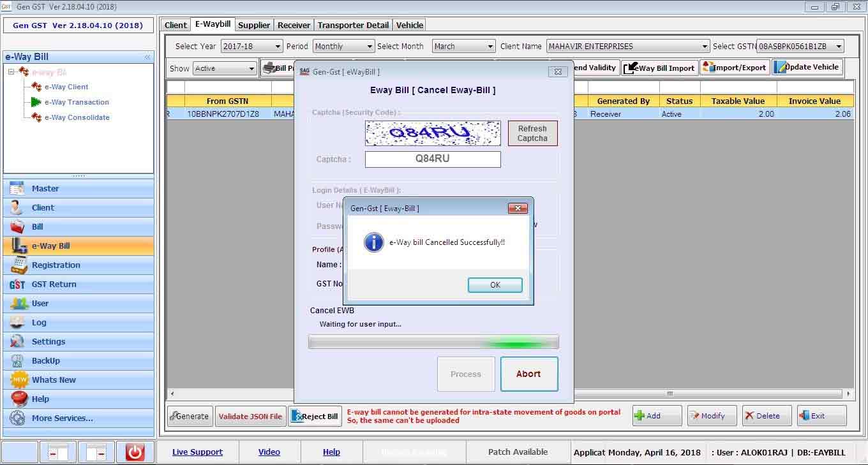Open the GST Return module

[x=54, y=284]
